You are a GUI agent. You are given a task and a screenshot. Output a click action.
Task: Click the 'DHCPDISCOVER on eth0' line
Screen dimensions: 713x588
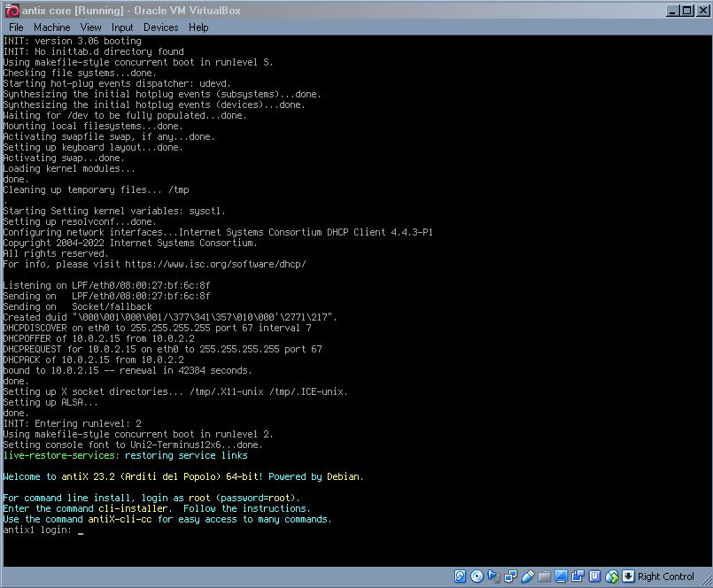[x=157, y=328]
